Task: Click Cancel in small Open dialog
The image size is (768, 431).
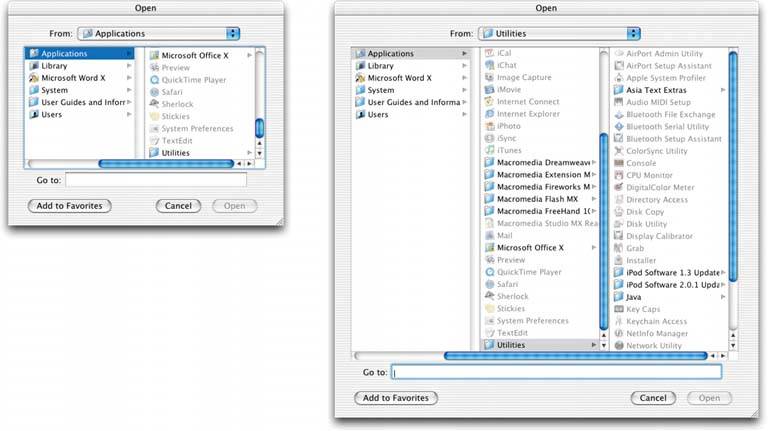Action: [178, 206]
